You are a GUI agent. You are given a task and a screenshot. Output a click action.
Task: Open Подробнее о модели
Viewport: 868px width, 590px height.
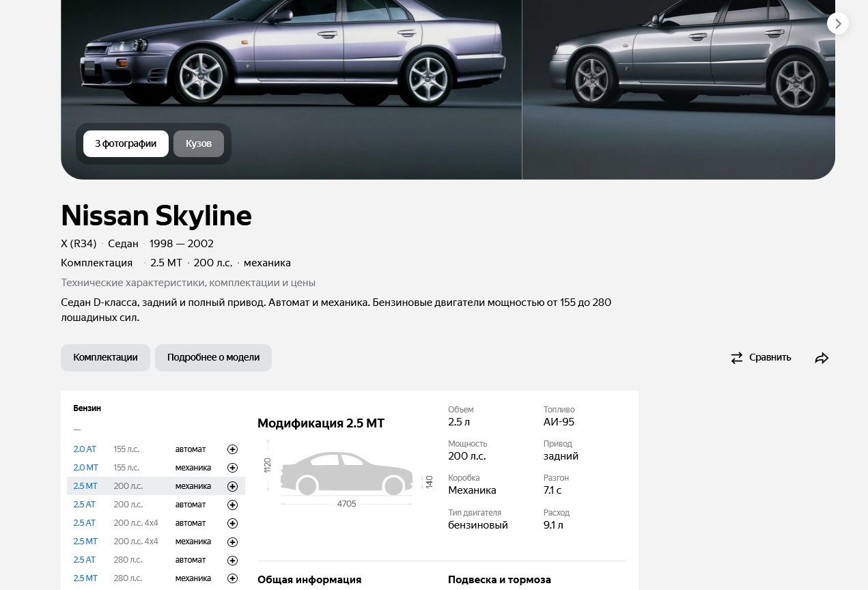tap(213, 357)
